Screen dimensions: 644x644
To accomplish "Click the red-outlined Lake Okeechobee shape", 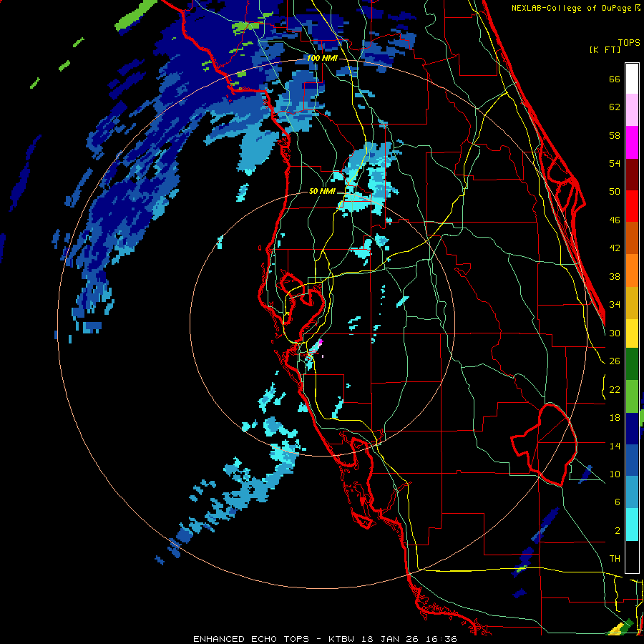I will point(545,445).
